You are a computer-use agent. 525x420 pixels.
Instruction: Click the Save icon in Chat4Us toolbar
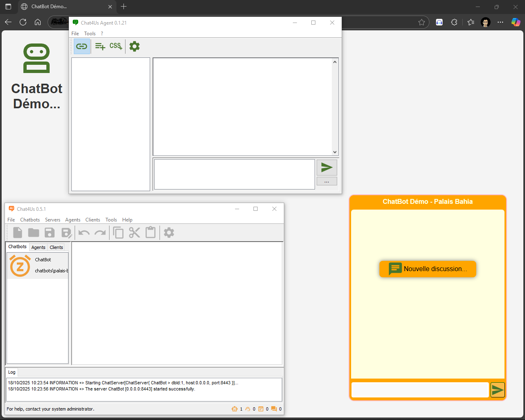tap(50, 233)
